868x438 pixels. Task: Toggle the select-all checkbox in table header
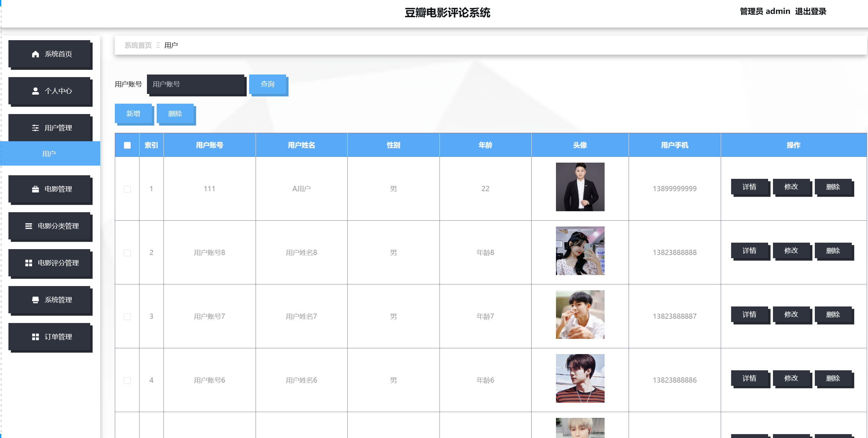[127, 145]
